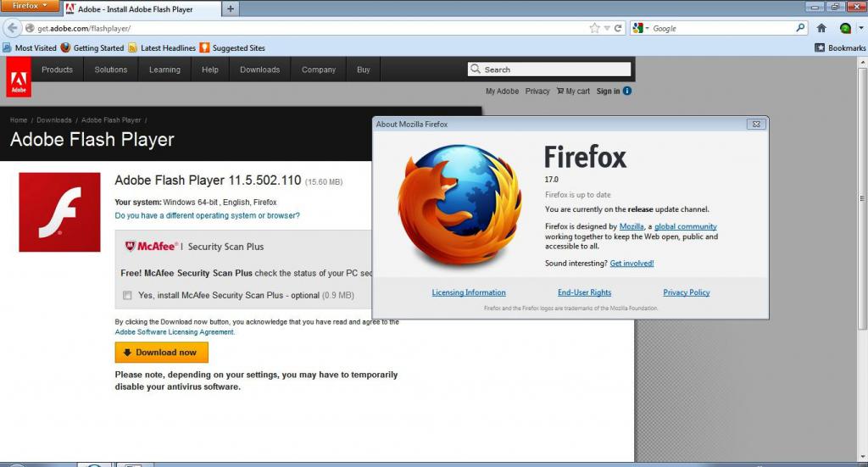The image size is (868, 467).
Task: Open Adobe Software Licensing Agreement link
Action: click(175, 332)
